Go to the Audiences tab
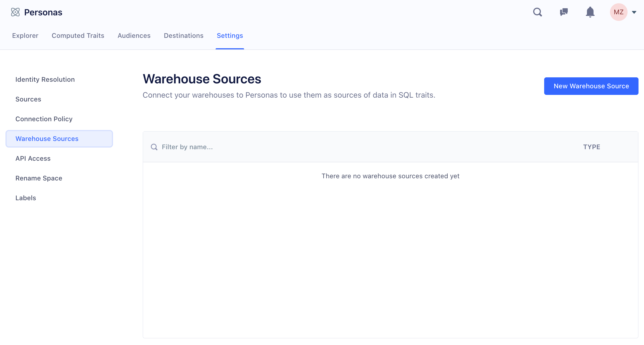The image size is (644, 345). click(134, 36)
